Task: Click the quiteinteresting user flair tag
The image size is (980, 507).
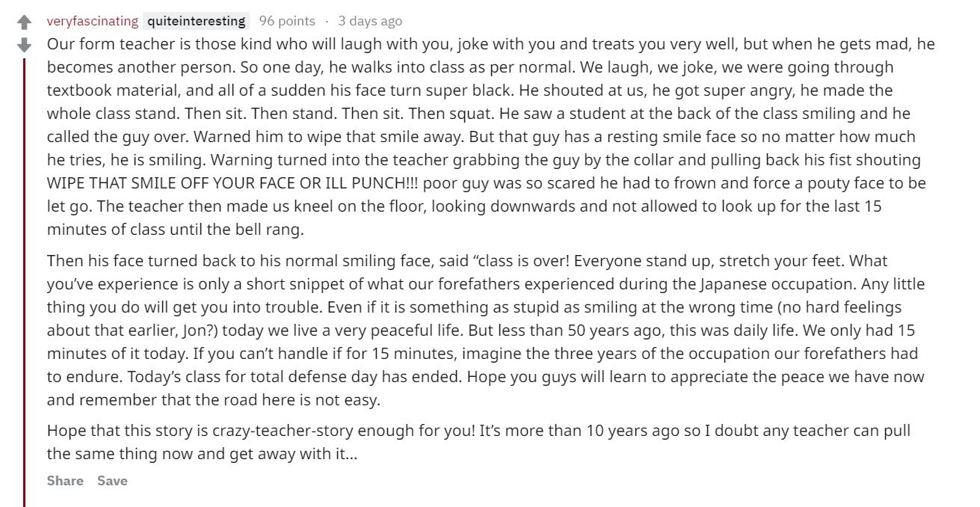Action: coord(197,21)
